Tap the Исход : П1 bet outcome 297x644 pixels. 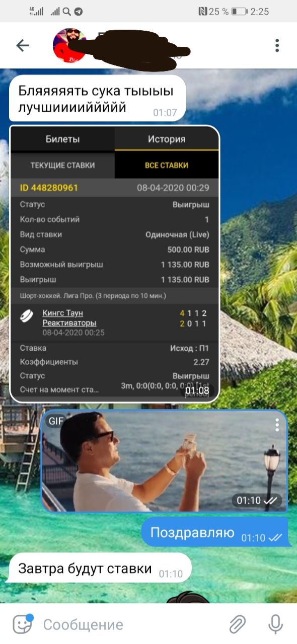pos(190,348)
